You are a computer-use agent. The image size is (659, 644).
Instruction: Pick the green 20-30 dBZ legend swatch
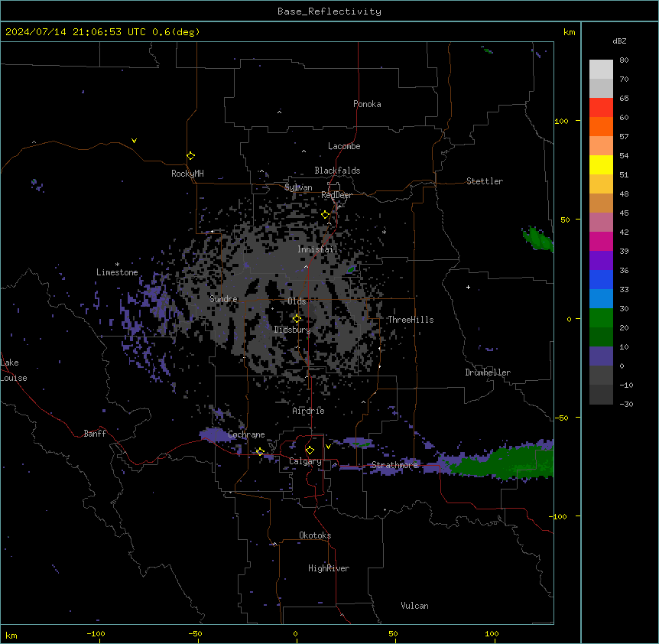pos(601,318)
